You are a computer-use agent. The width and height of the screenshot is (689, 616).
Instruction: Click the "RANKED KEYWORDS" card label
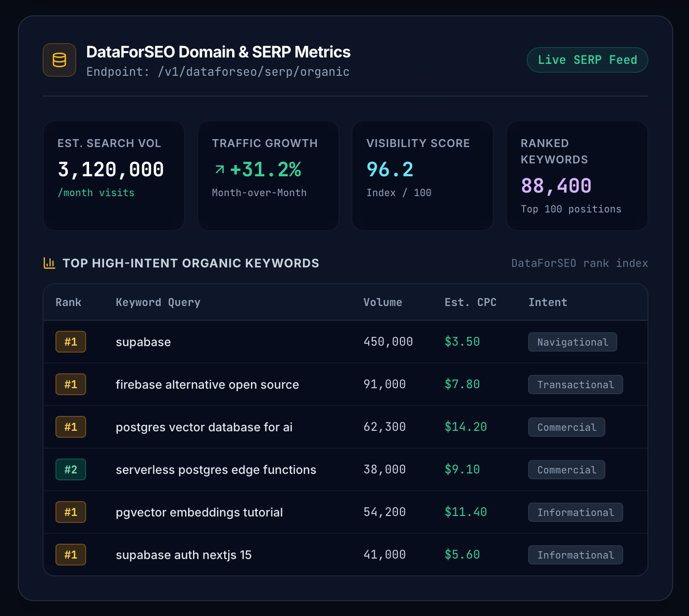tap(554, 152)
